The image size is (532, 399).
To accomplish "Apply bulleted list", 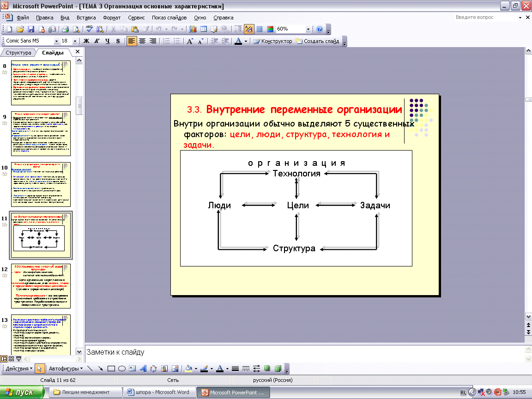I will click(x=177, y=41).
